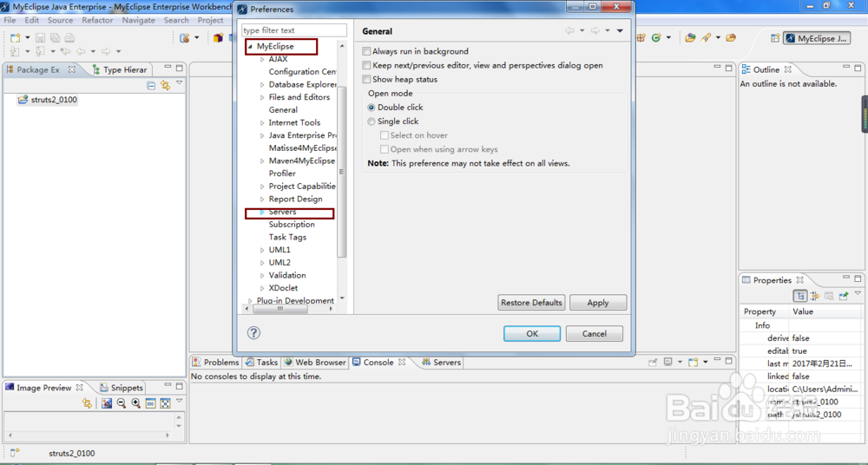Click the type filter text field
Viewport: 868px width, 465px height.
click(294, 29)
